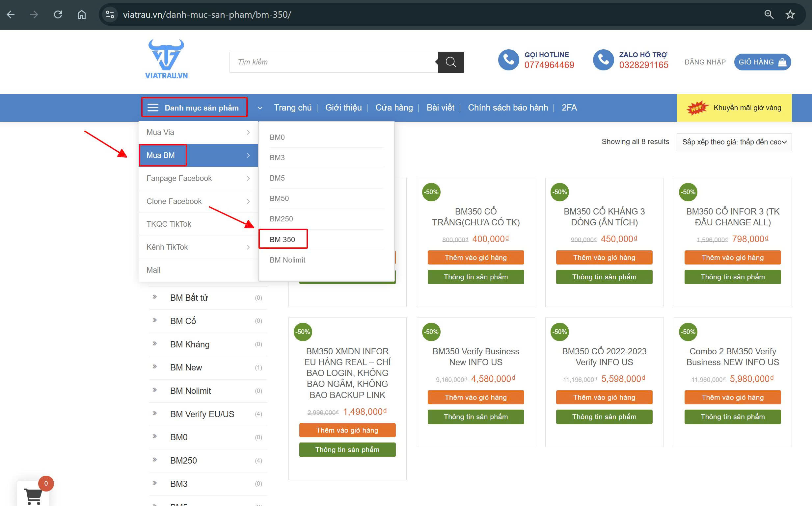Click the GIỎ HÀNG button
Image resolution: width=812 pixels, height=506 pixels.
click(x=762, y=62)
